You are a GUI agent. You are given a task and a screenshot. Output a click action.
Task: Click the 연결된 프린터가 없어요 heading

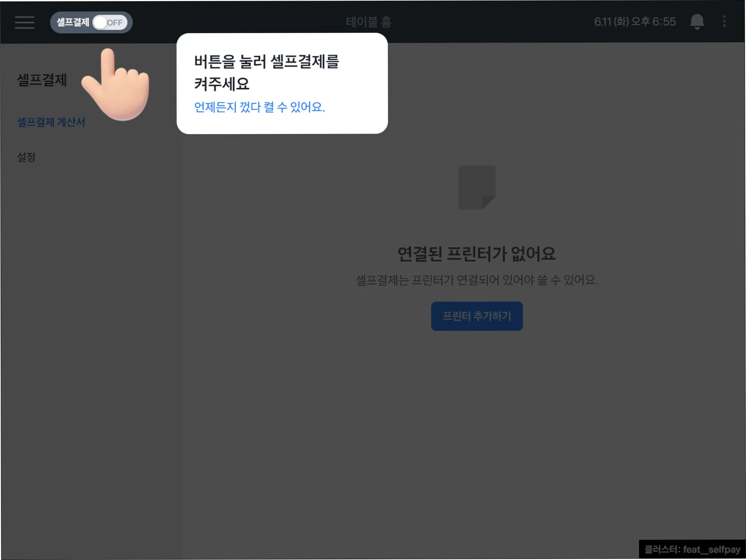[x=476, y=254]
